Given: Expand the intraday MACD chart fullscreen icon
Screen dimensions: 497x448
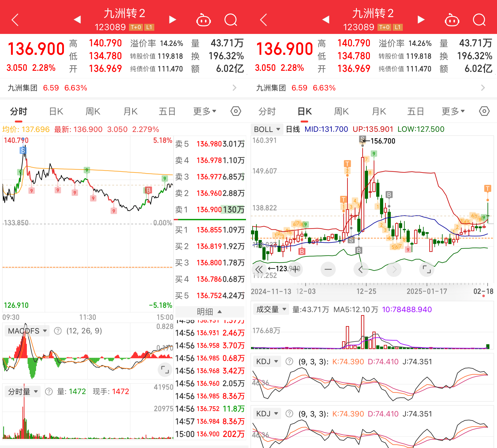Looking at the screenshot, I should (x=165, y=370).
